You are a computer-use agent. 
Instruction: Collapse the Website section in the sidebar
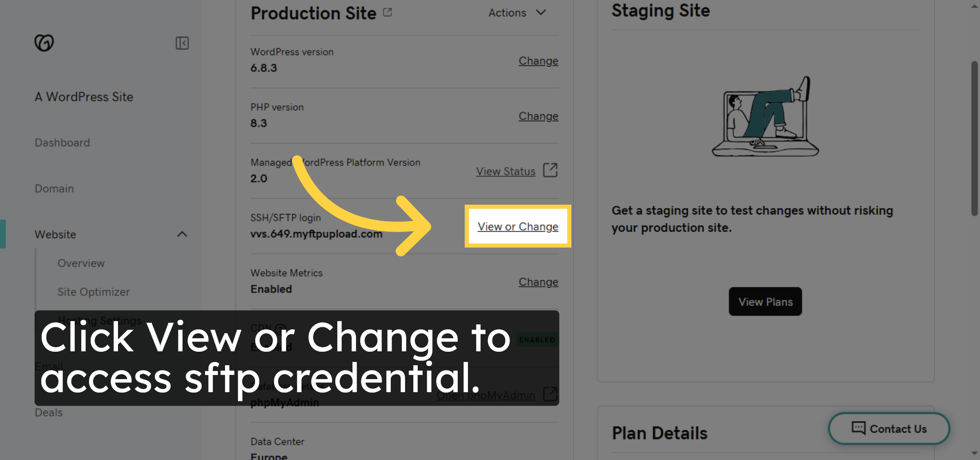click(x=183, y=234)
